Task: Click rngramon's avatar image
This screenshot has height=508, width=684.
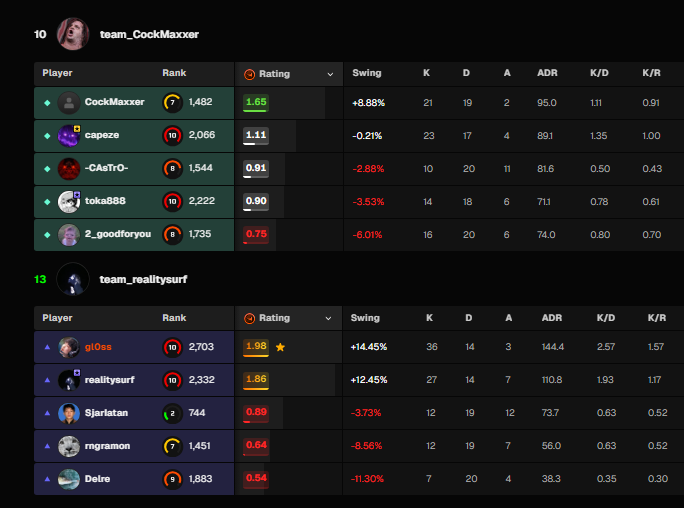Action: point(69,447)
